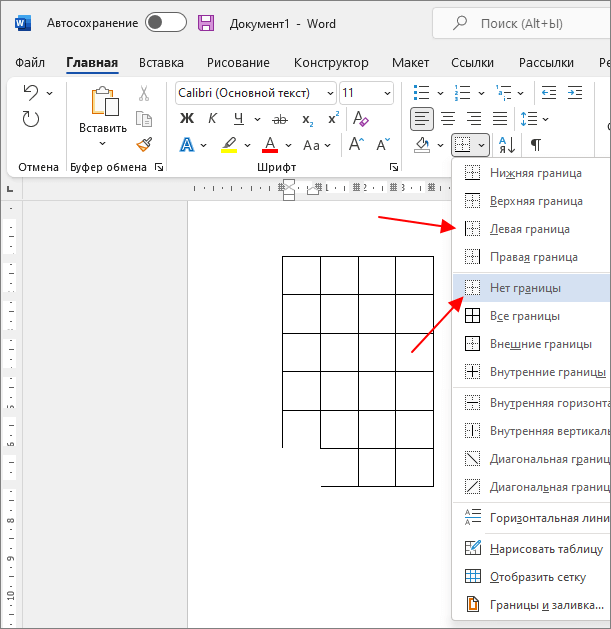The height and width of the screenshot is (629, 611).
Task: Click the numbered list icon
Action: (463, 93)
